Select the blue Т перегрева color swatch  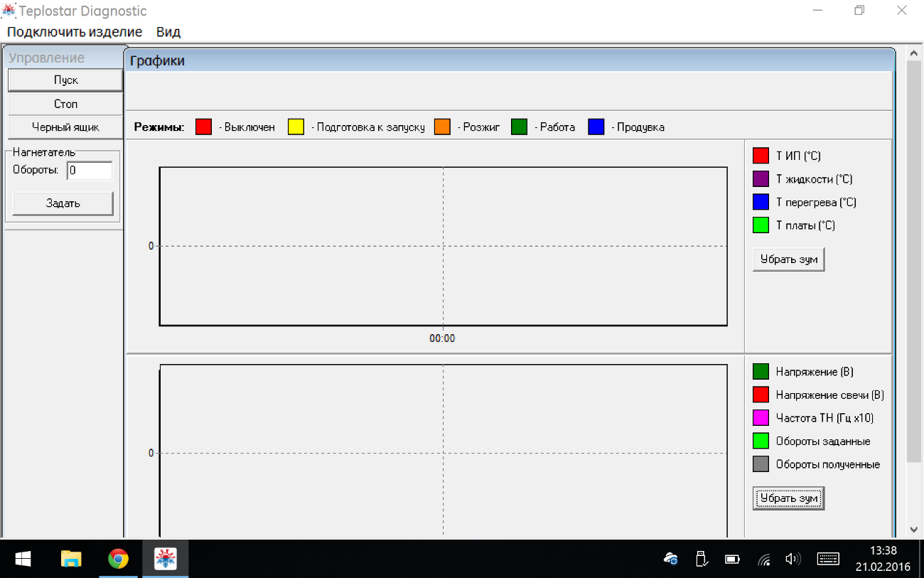pos(761,202)
